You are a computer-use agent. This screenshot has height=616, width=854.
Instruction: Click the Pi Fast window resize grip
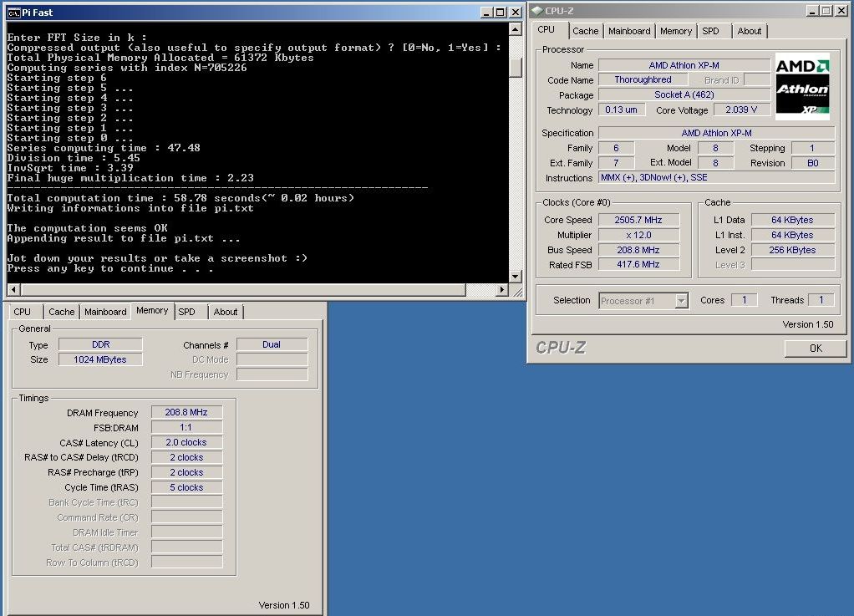517,291
